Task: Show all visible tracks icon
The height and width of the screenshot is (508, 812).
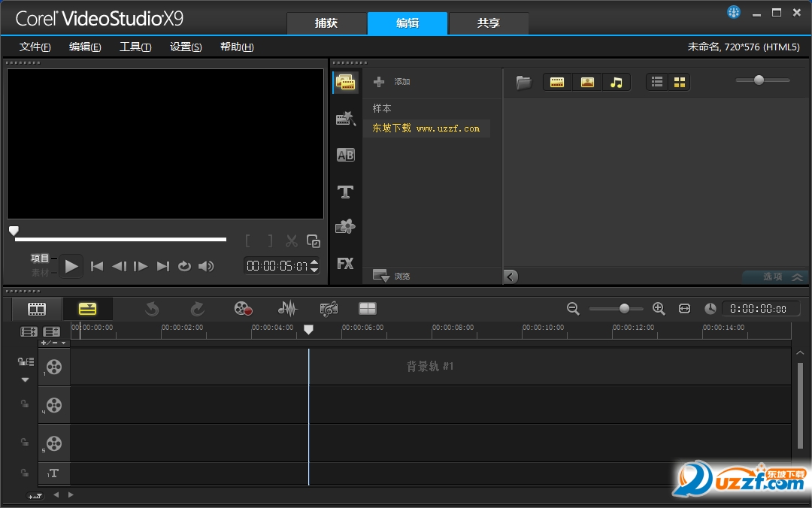Action: (x=29, y=332)
